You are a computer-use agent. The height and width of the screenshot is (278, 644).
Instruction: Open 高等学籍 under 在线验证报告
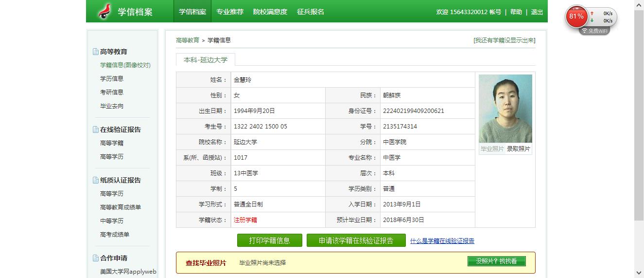click(x=112, y=143)
